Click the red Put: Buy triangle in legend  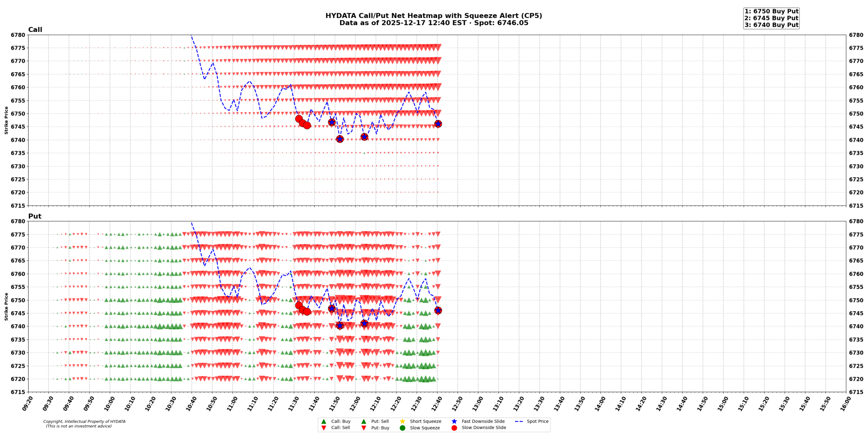click(x=363, y=428)
